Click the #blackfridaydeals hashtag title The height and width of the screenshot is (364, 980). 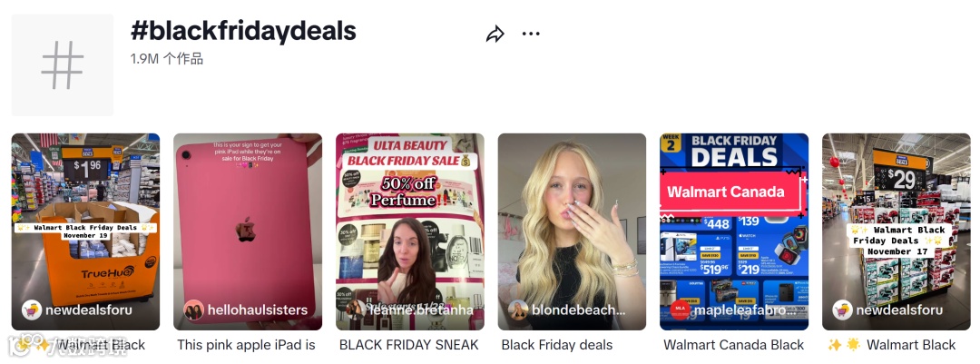tap(243, 30)
